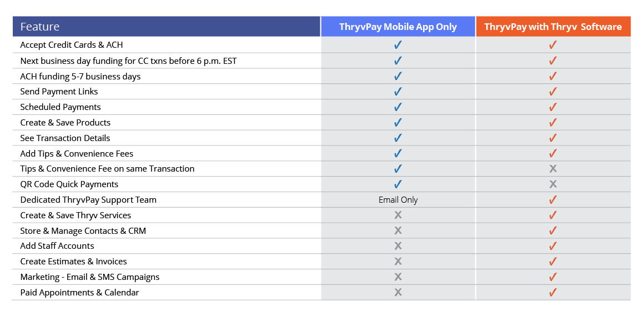This screenshot has width=644, height=316.
Task: Click 'Store & Manage Contacts & CRM' label
Action: pos(83,231)
